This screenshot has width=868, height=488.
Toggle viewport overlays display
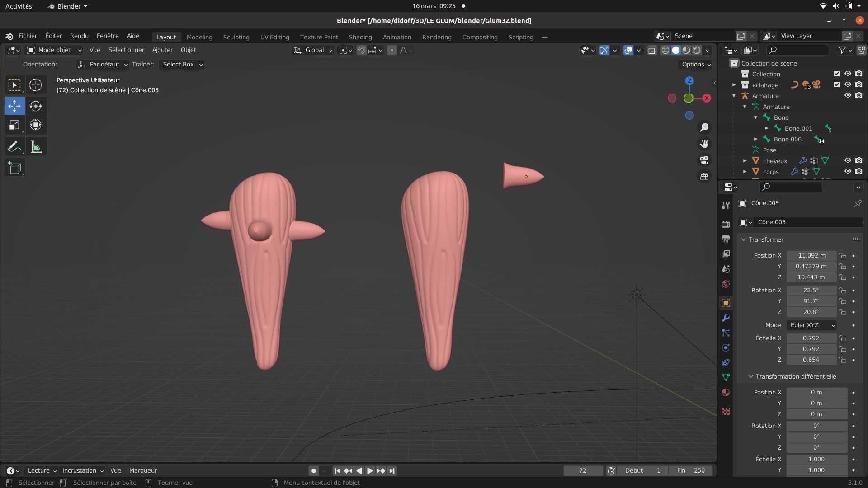coord(628,50)
